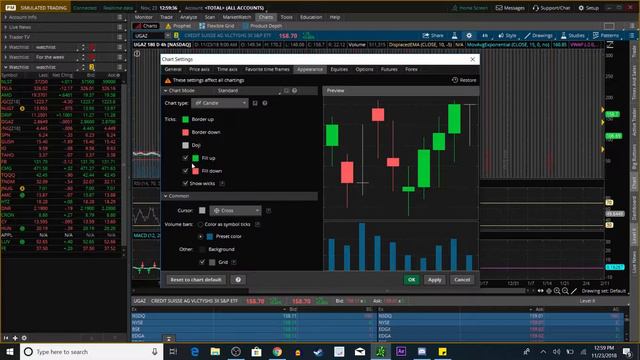Open the MarketWatch menu tab
Viewport: 640px width, 360px height.
coord(237,17)
